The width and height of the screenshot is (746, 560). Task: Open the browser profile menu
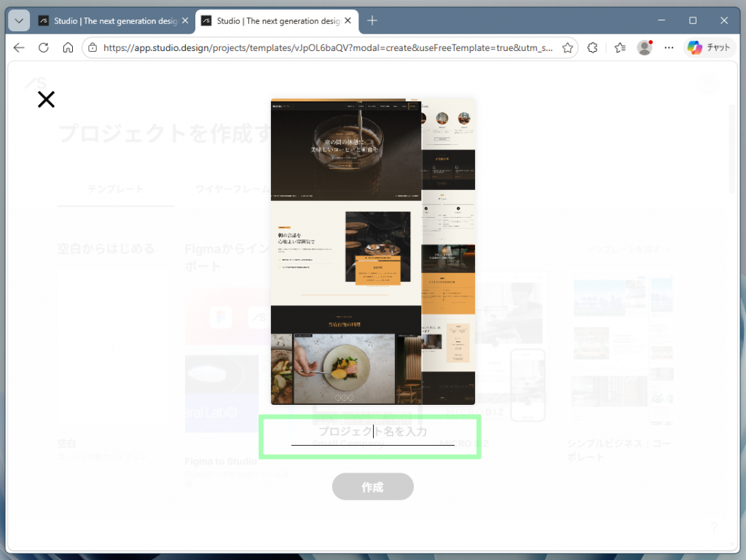coord(645,47)
